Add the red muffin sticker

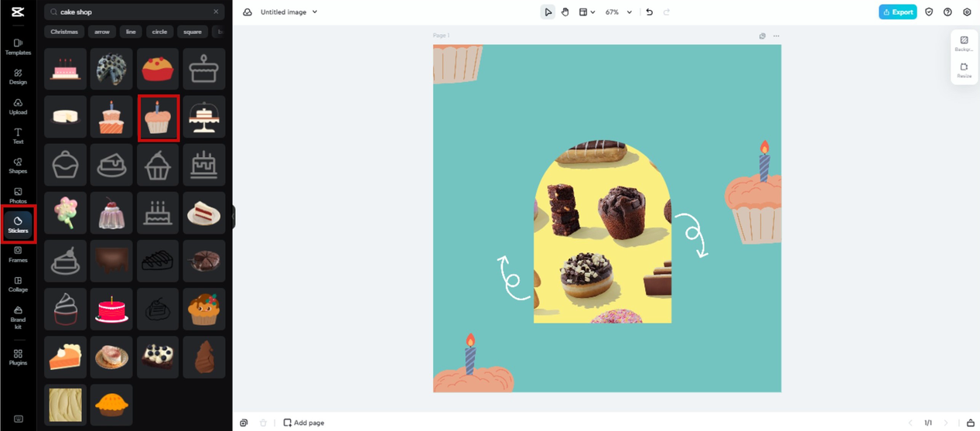(158, 70)
